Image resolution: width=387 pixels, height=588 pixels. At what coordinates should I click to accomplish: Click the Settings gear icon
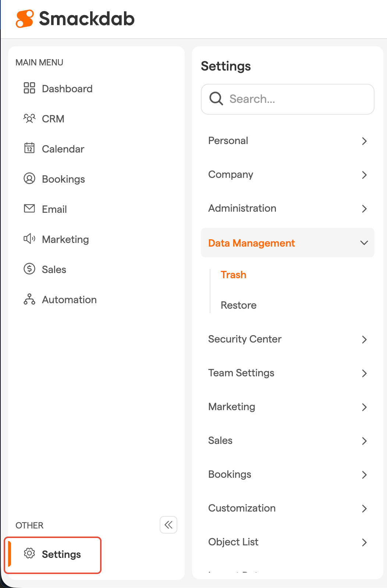29,553
